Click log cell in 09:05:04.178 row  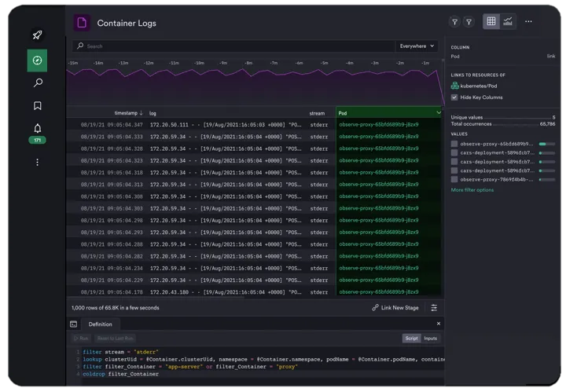coord(226,292)
